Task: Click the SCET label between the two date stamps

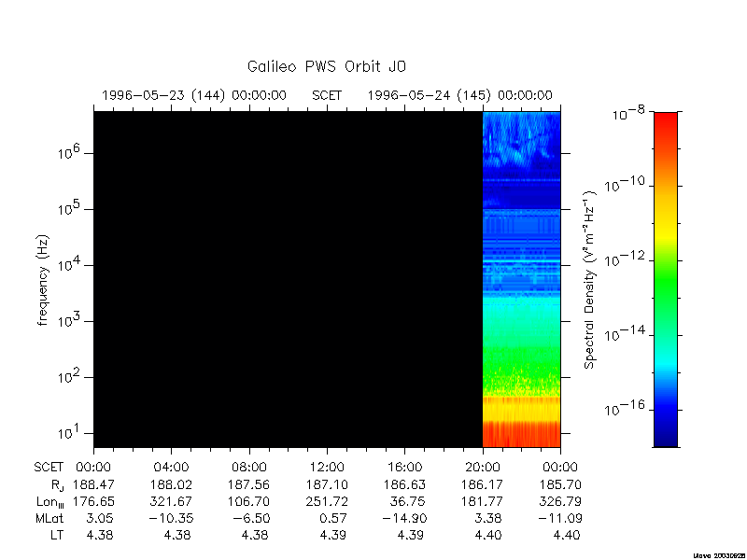Action: (327, 95)
